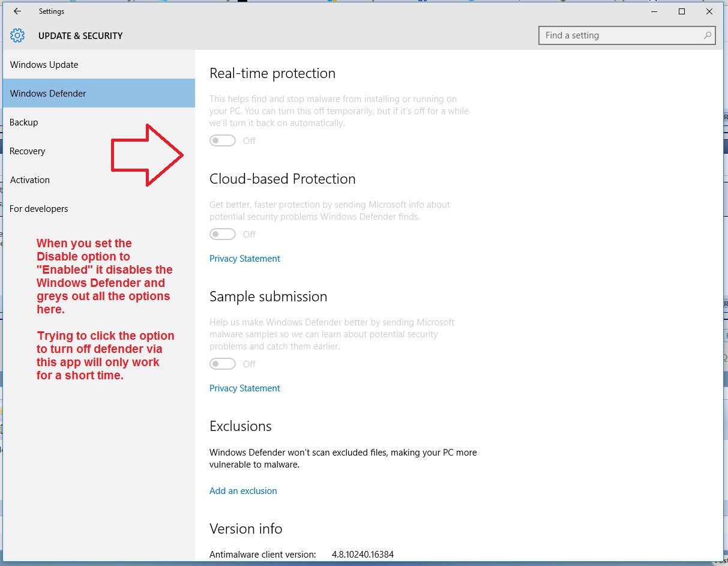The height and width of the screenshot is (566, 728).
Task: Open the Windows Update section
Action: (x=99, y=64)
